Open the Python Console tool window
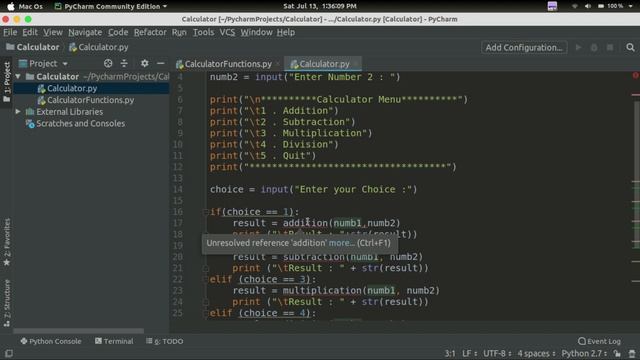Image resolution: width=640 pixels, height=360 pixels. click(51, 341)
